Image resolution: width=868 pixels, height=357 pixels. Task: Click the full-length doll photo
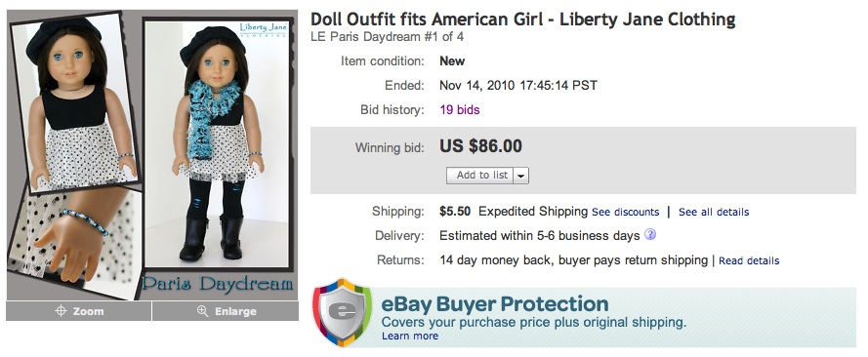coord(217,143)
